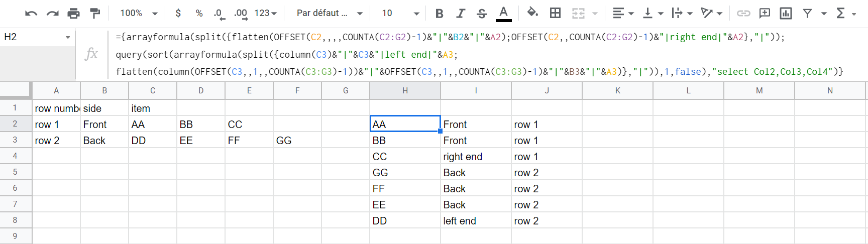Toggle italic formatting

pos(460,14)
